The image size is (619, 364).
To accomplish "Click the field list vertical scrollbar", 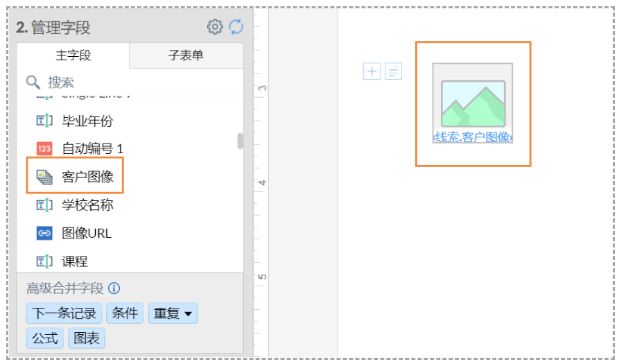I will point(240,141).
